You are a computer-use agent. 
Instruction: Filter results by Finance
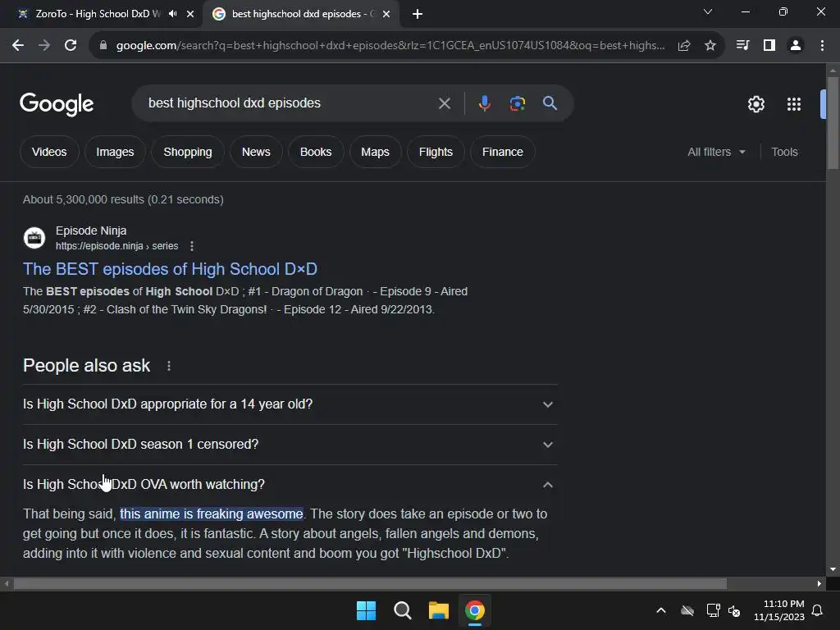point(503,152)
